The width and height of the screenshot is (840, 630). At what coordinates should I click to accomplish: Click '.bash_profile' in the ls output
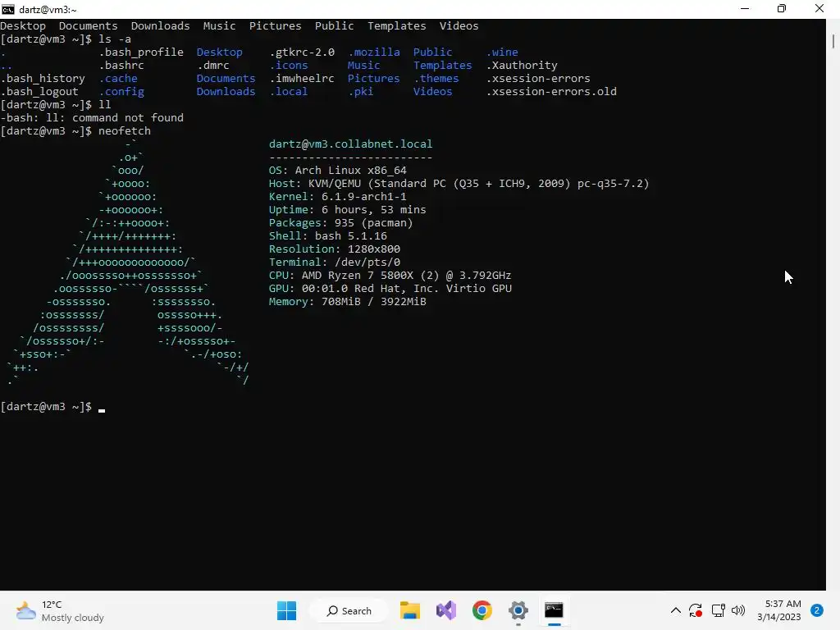pos(141,52)
